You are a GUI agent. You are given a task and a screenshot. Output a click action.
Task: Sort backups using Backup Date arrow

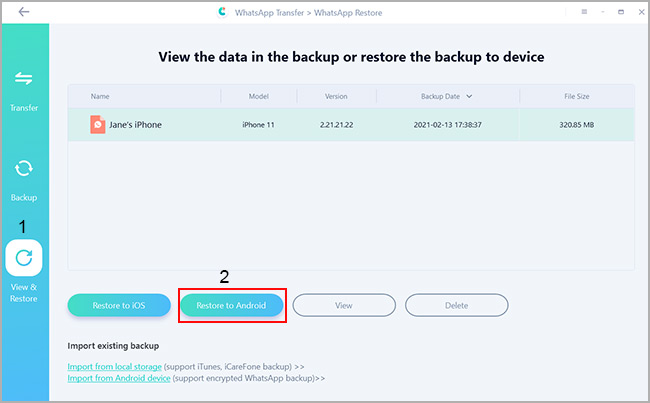(x=470, y=96)
